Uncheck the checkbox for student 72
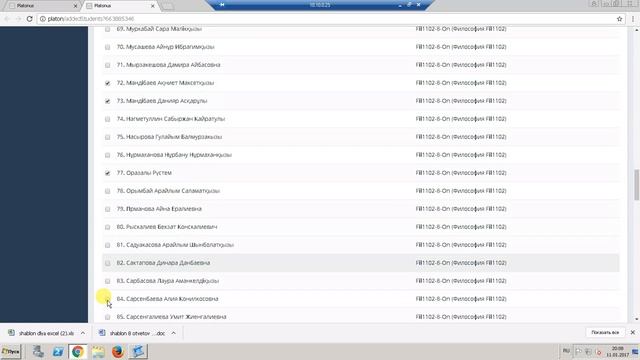The width and height of the screenshot is (640, 360). click(x=107, y=83)
